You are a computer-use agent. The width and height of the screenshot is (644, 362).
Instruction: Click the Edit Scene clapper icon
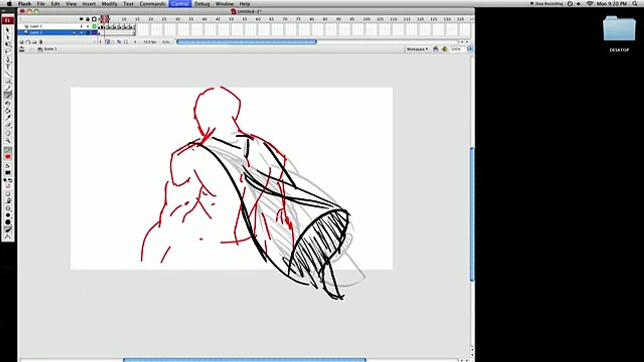pyautogui.click(x=437, y=49)
